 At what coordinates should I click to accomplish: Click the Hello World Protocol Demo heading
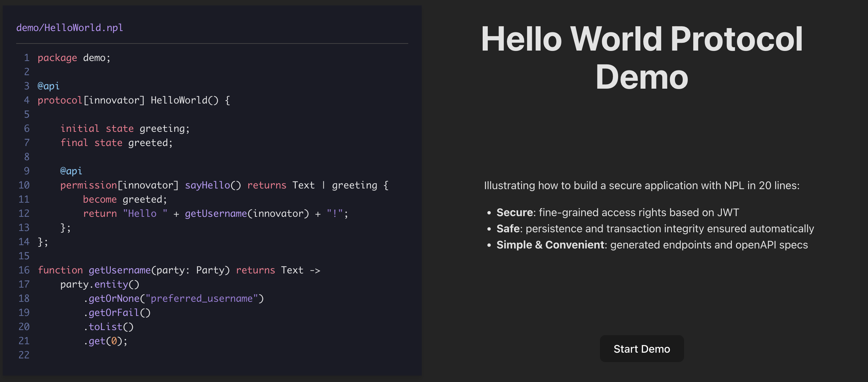[x=642, y=58]
